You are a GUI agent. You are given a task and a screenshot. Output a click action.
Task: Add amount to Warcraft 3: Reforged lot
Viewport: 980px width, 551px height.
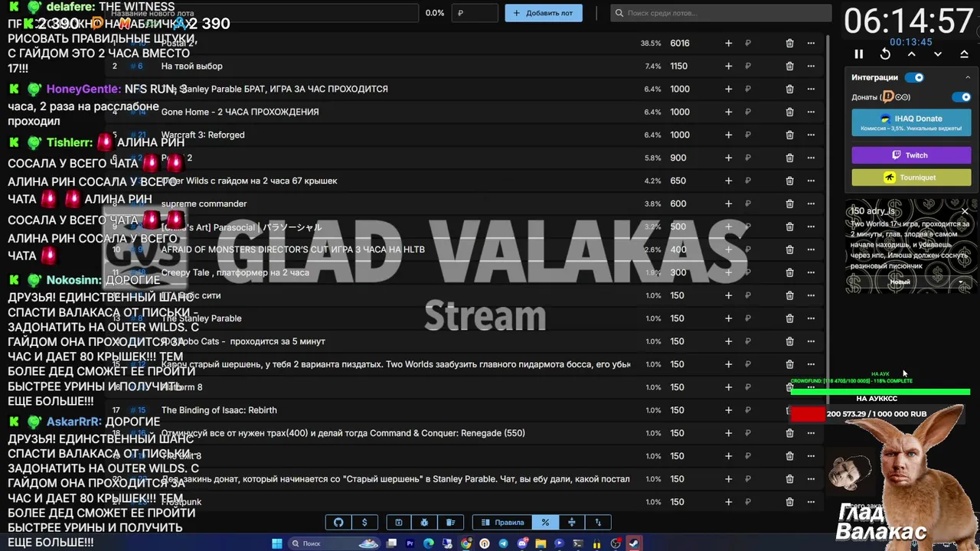pyautogui.click(x=728, y=135)
